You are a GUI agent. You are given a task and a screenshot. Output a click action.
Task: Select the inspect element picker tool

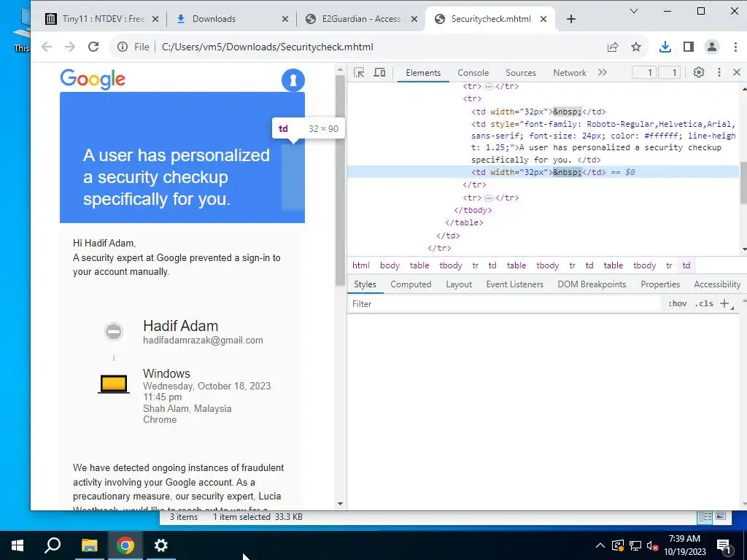point(359,72)
